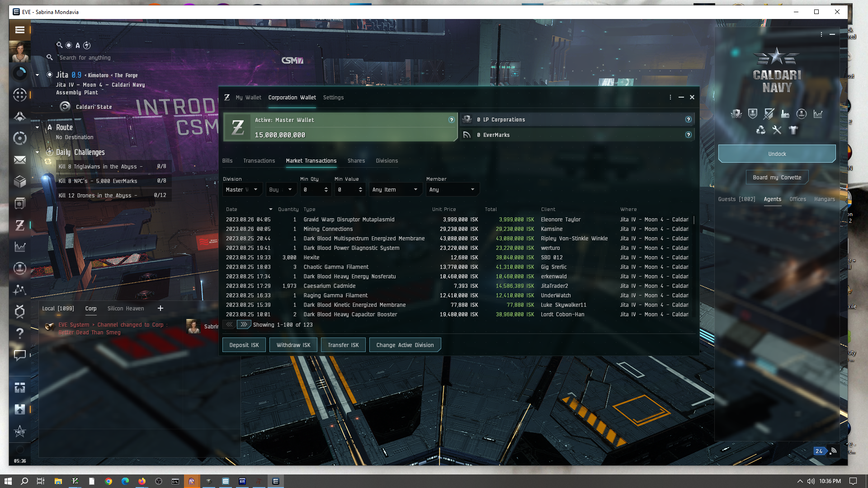Open the 'Any Item' filter dropdown
Image resolution: width=868 pixels, height=488 pixels.
(x=396, y=190)
